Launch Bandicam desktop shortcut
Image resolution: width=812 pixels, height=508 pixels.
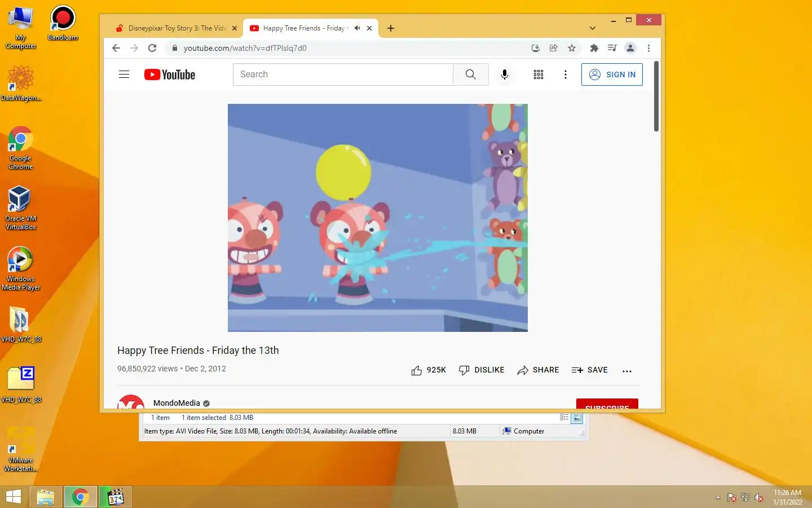63,23
